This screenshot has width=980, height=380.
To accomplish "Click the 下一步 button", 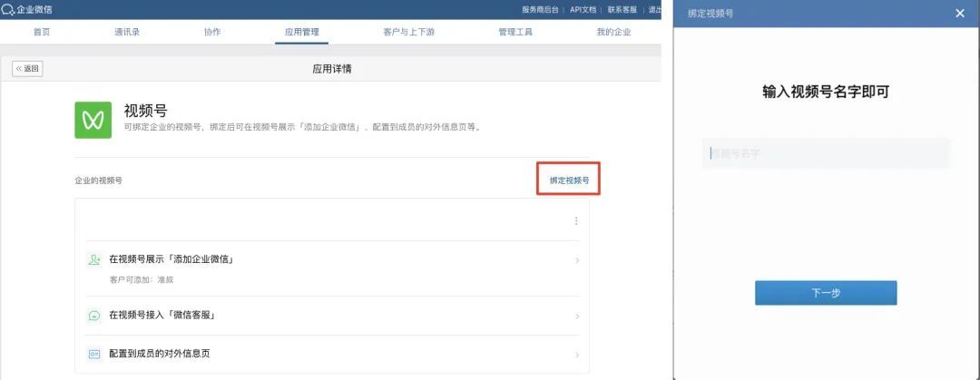I will click(x=826, y=293).
